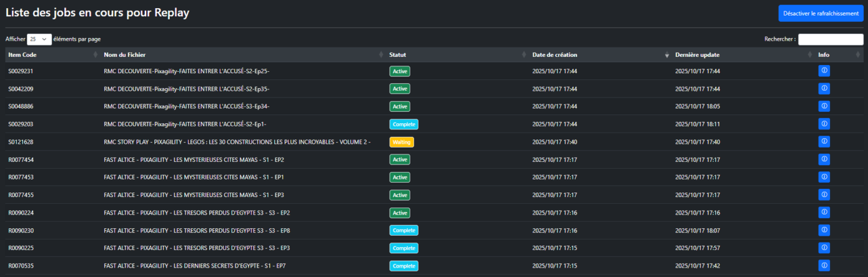Click Désactiver le rafraîchissement button
868x277 pixels.
(821, 13)
